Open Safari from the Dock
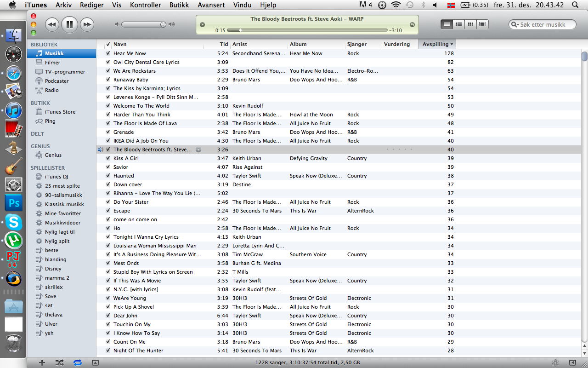588x368 pixels. point(14,73)
